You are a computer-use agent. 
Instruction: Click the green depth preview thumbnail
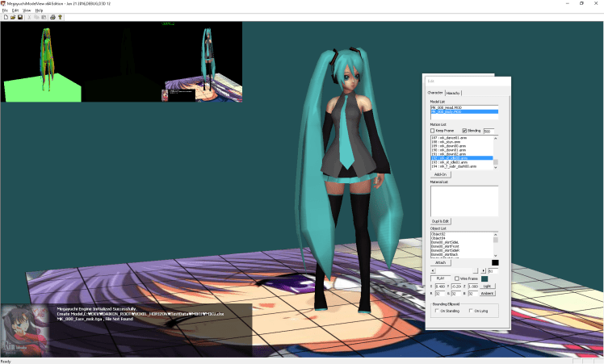(x=41, y=61)
